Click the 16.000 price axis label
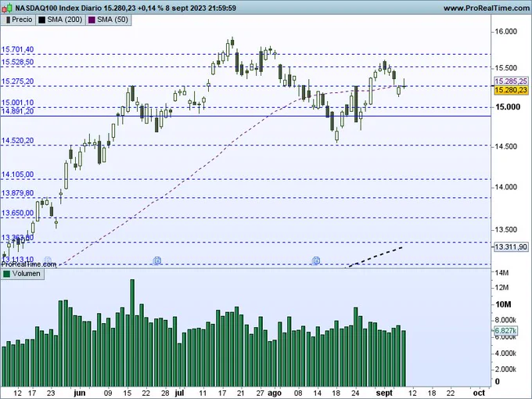This screenshot has width=532, height=399. [506, 31]
